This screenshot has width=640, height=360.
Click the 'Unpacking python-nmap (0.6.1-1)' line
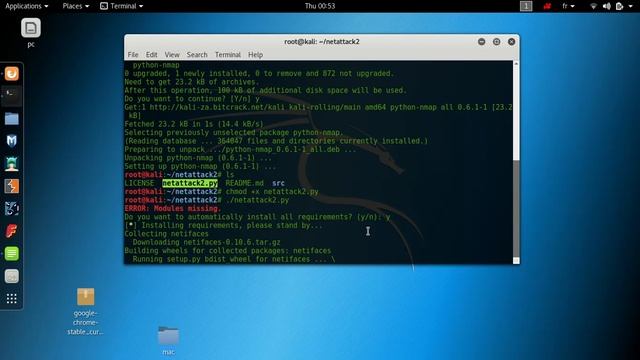[198, 158]
